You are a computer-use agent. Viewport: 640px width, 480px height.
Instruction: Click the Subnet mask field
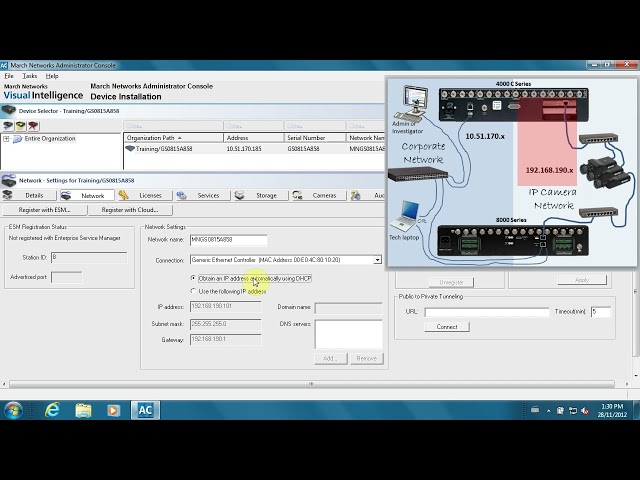click(225, 324)
